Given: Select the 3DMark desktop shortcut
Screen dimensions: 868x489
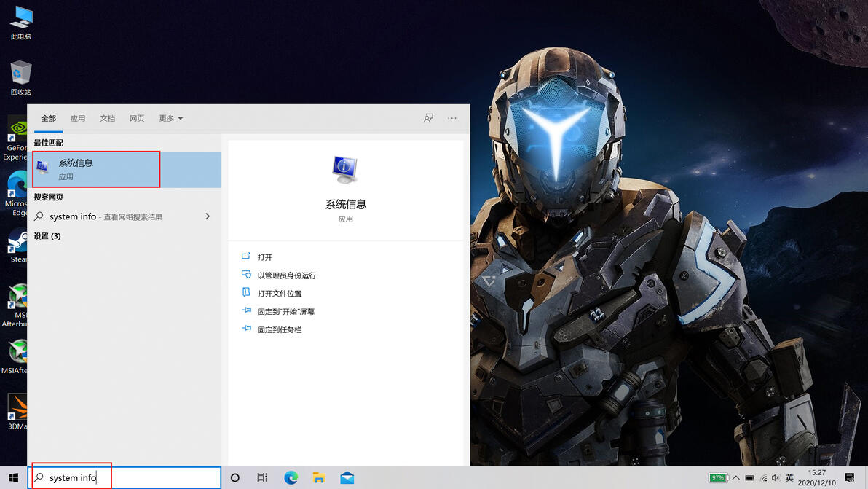Looking at the screenshot, I should pyautogui.click(x=17, y=412).
